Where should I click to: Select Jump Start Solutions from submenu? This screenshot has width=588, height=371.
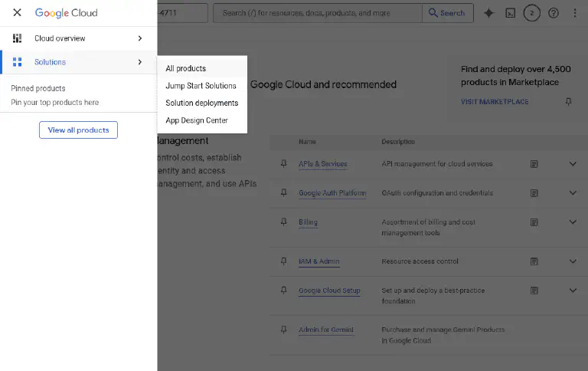(201, 86)
